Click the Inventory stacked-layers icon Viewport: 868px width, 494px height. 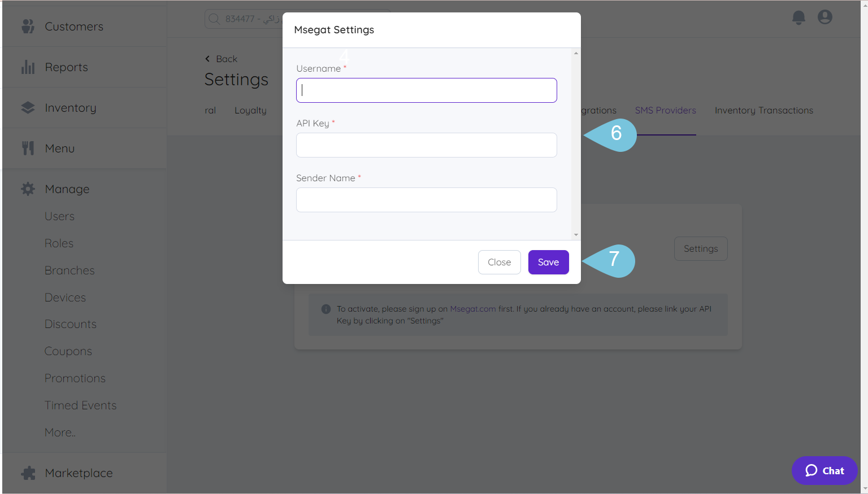[x=28, y=107]
